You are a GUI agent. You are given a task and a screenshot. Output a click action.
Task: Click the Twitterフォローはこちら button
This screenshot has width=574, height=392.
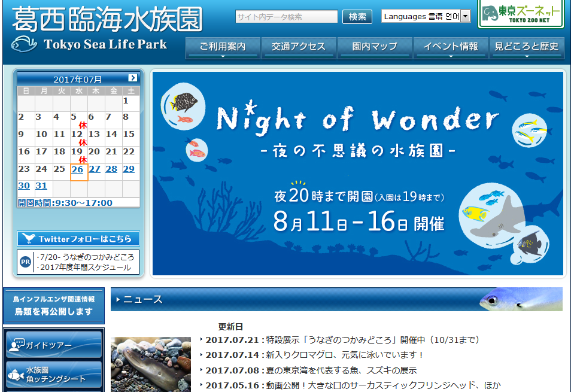[x=78, y=239]
